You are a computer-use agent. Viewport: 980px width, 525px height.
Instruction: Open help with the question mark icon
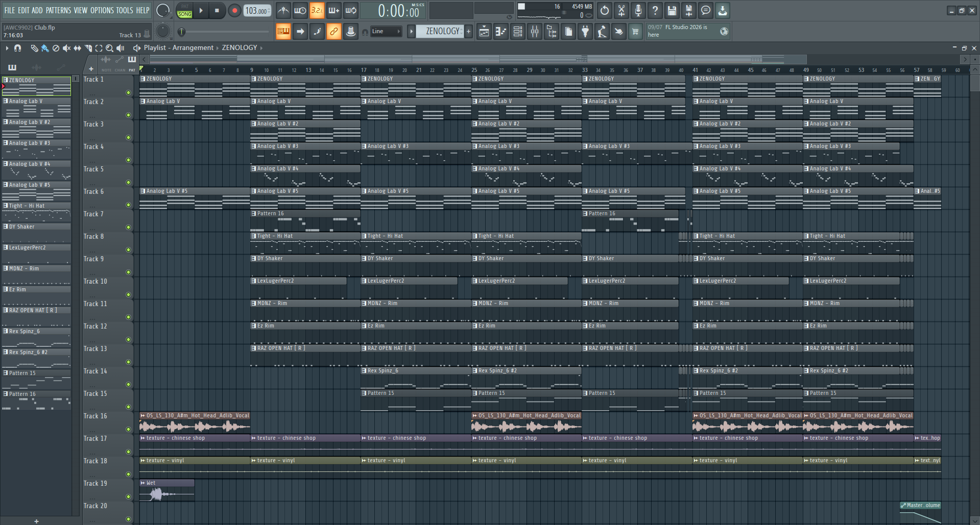pos(655,10)
